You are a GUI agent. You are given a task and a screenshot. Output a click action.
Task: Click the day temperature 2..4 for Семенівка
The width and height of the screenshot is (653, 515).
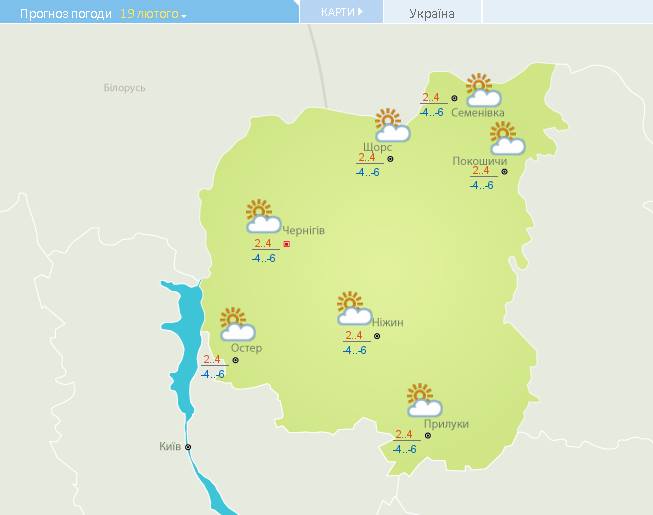(431, 97)
